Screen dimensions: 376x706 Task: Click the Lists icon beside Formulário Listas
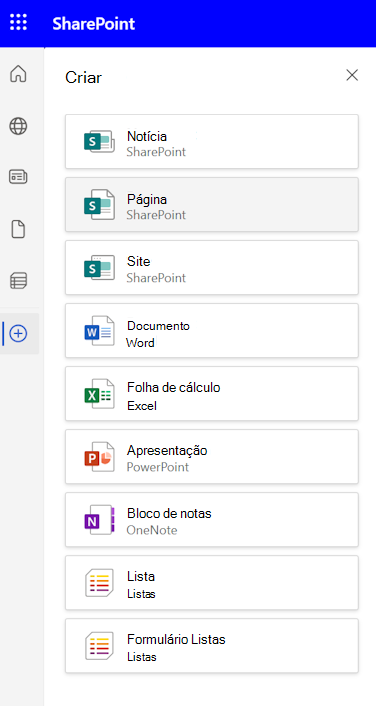99,646
